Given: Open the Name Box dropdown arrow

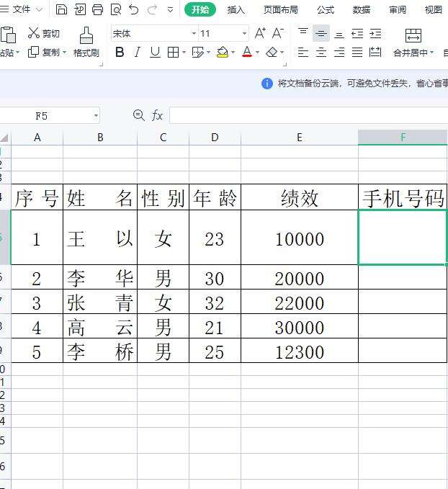Looking at the screenshot, I should [96, 116].
